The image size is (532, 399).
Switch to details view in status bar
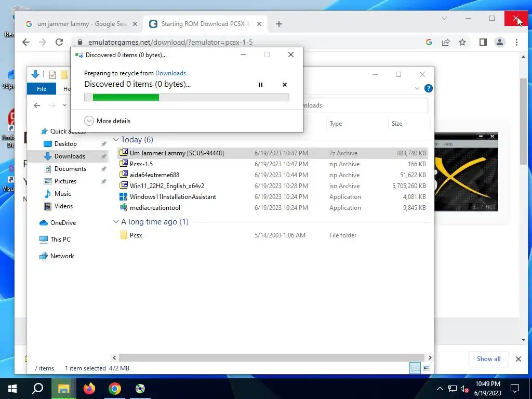pos(415,368)
